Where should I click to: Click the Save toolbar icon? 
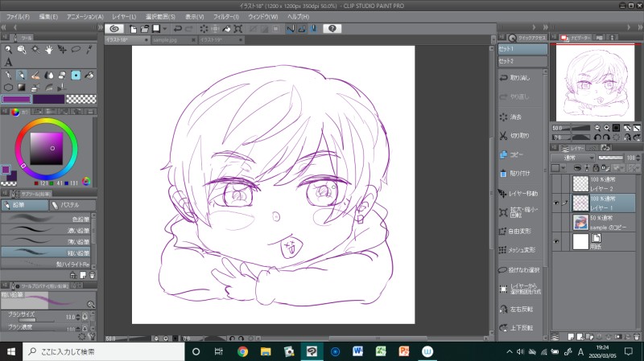point(156,29)
